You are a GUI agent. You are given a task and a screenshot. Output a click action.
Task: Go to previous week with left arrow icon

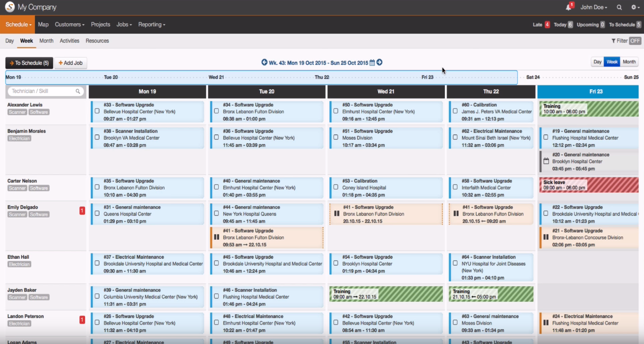coord(264,62)
